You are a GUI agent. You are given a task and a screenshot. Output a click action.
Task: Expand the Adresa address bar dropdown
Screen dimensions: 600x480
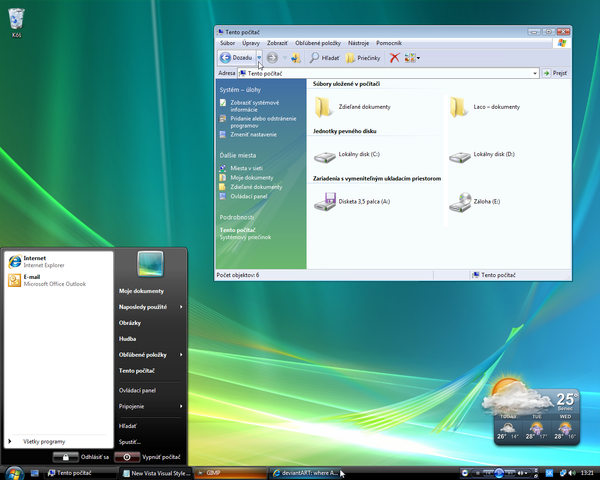[x=535, y=73]
